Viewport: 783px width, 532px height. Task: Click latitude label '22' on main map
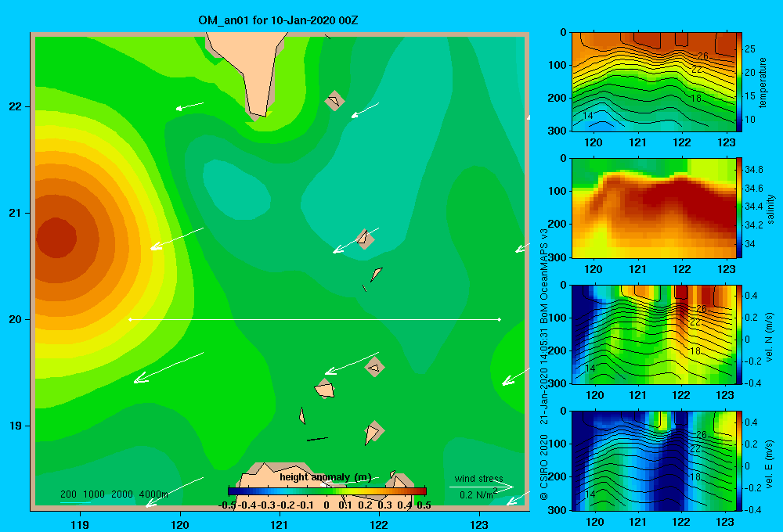click(x=16, y=106)
